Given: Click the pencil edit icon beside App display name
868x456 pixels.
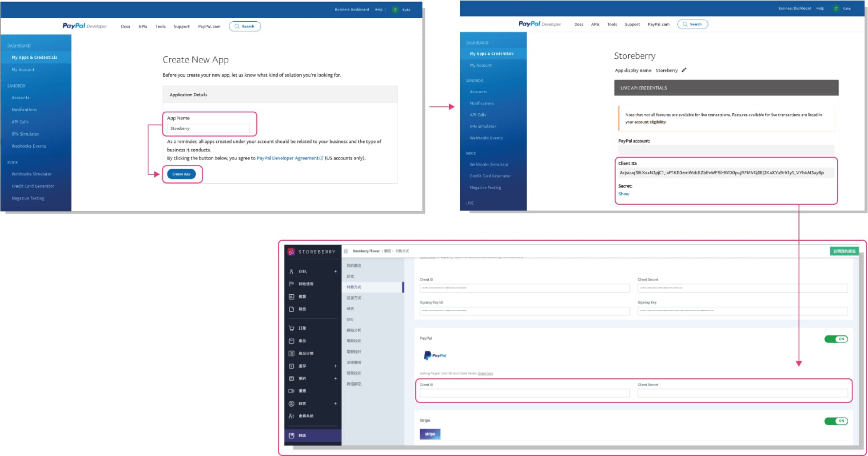Looking at the screenshot, I should click(684, 70).
